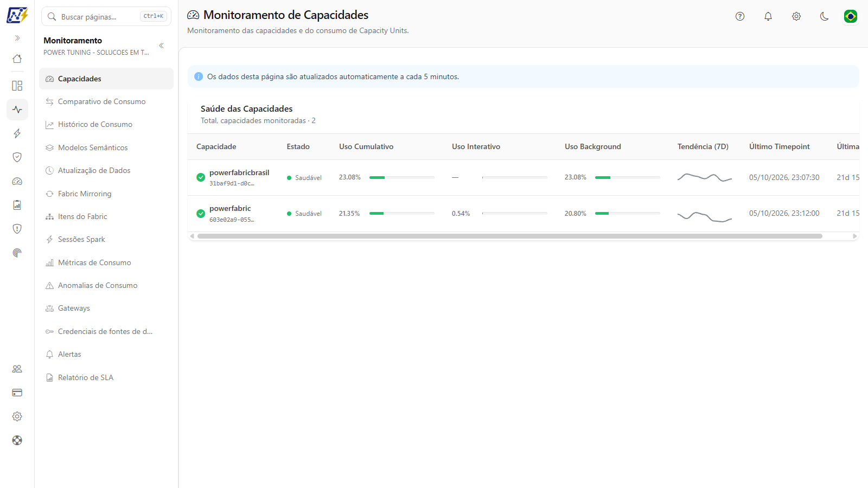Click Saudável status of powerfabricbrasil

[304, 178]
